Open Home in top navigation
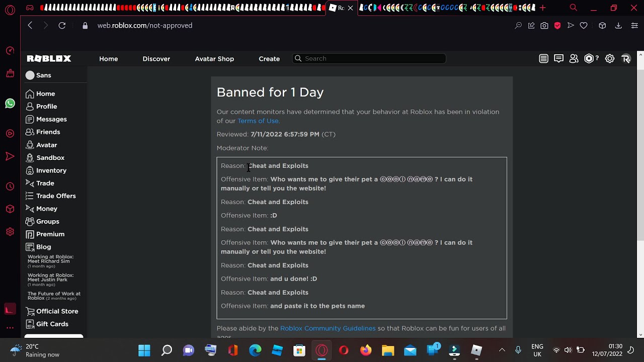The image size is (644, 362). pos(109,59)
